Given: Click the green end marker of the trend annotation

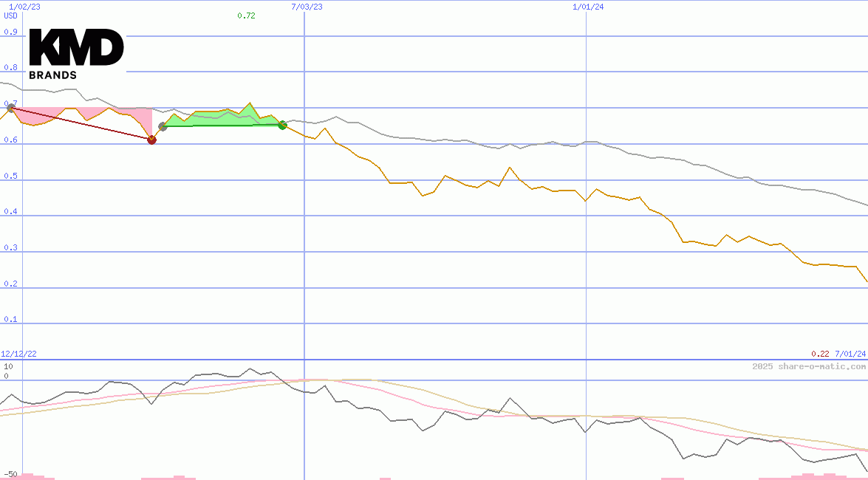Looking at the screenshot, I should (x=282, y=126).
